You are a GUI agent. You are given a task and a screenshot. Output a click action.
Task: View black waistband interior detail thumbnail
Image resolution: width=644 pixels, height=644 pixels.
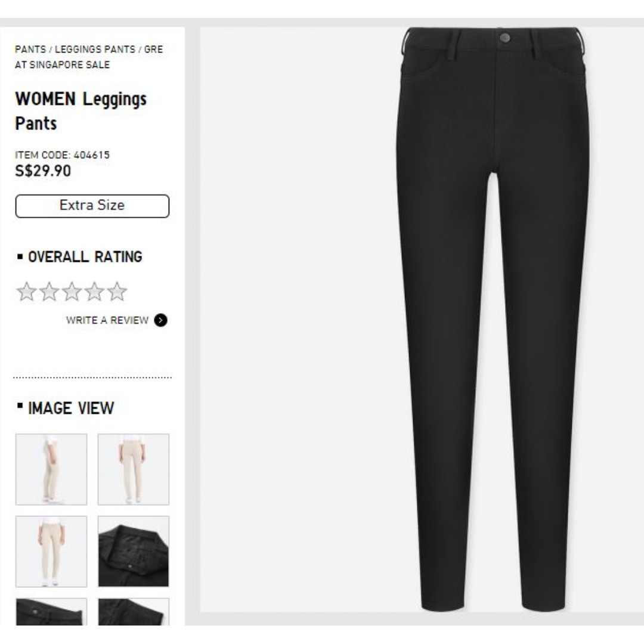134,552
